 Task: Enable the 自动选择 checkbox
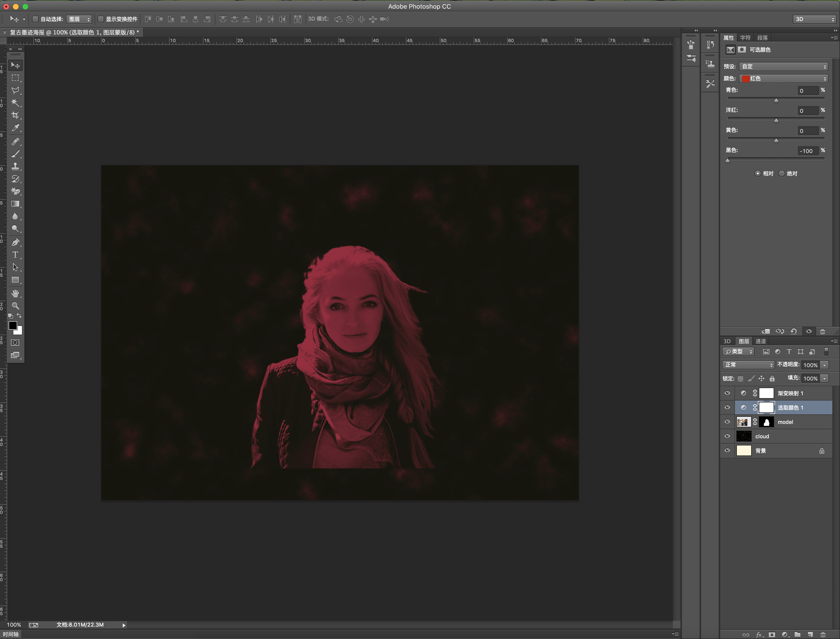(35, 19)
